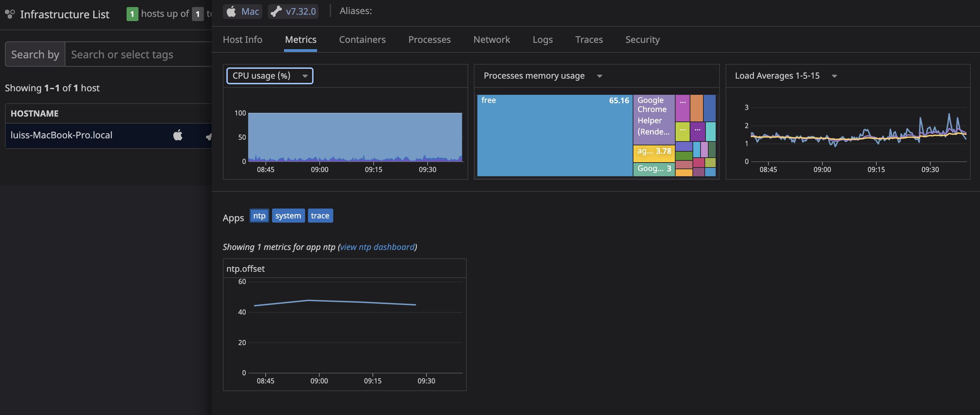Open the view ntp dashboard link
980x415 pixels.
coord(377,247)
